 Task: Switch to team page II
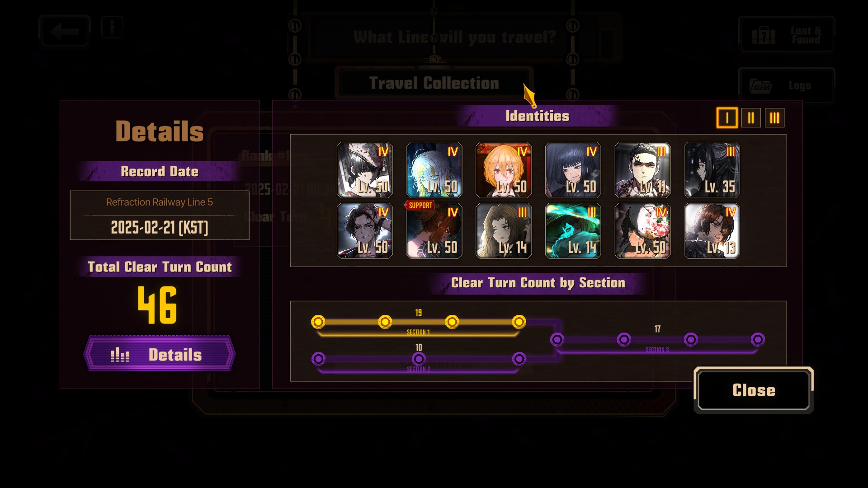[x=751, y=118]
